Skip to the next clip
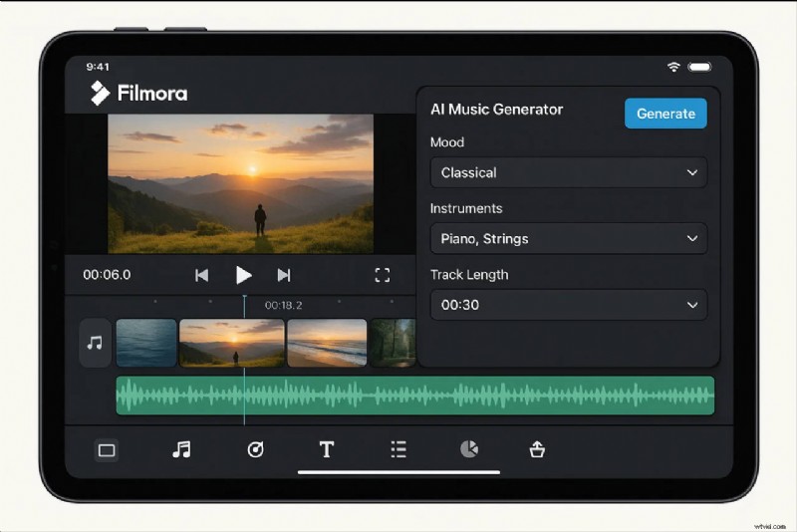The height and width of the screenshot is (532, 797). tap(284, 275)
